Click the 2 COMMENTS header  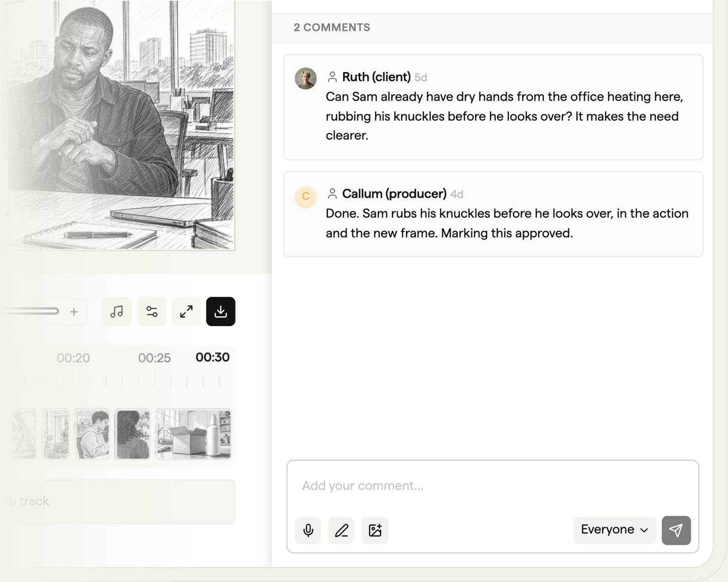coord(332,27)
